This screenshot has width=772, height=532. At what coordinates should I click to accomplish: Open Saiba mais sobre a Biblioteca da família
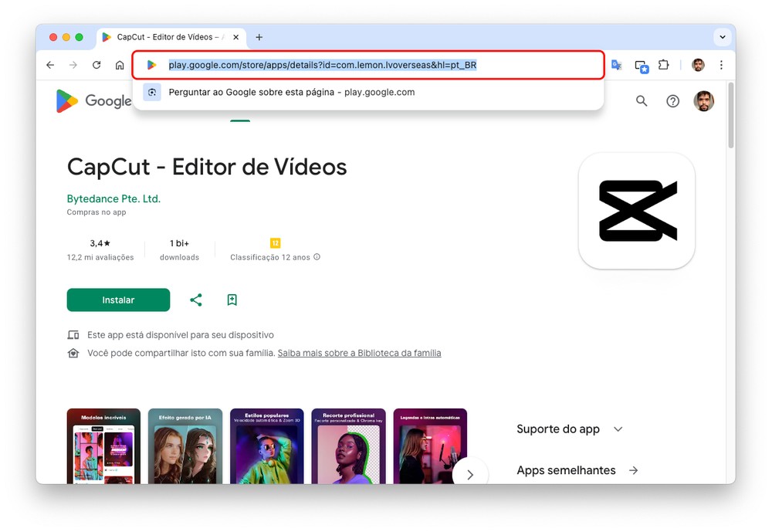[360, 353]
